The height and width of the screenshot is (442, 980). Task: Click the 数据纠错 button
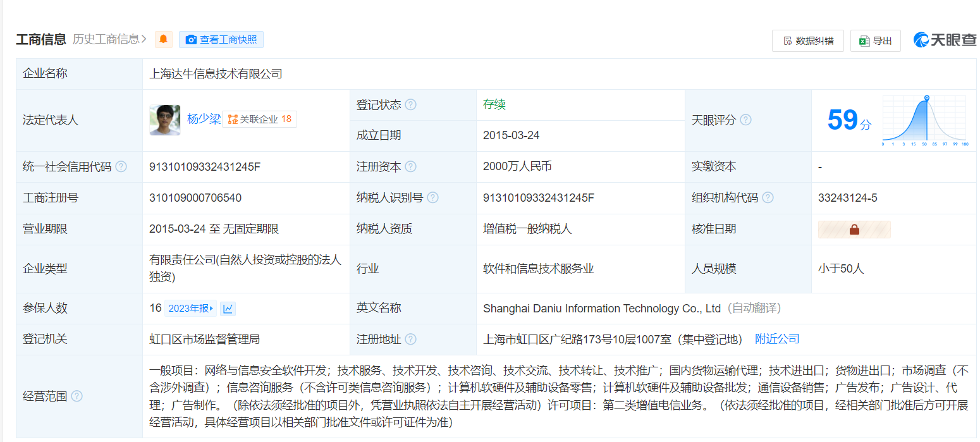[x=808, y=40]
